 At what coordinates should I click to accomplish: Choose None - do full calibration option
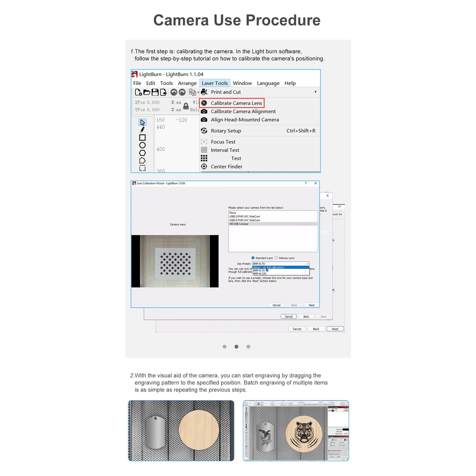(x=281, y=267)
